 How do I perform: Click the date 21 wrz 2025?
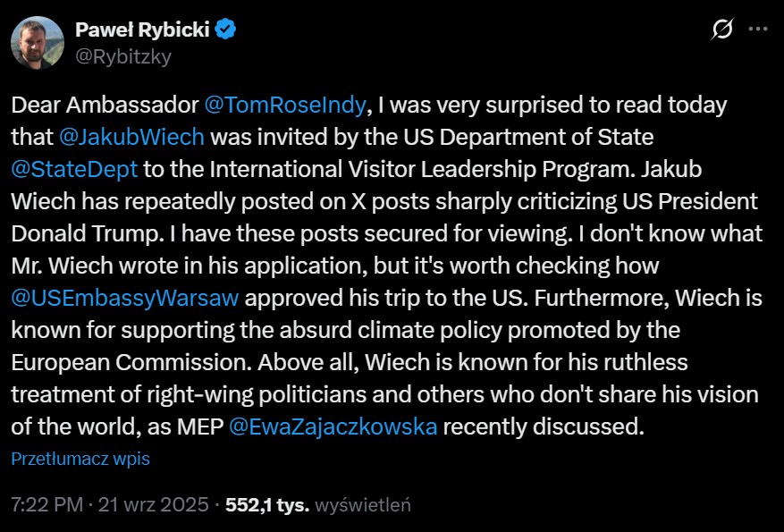coord(153,505)
